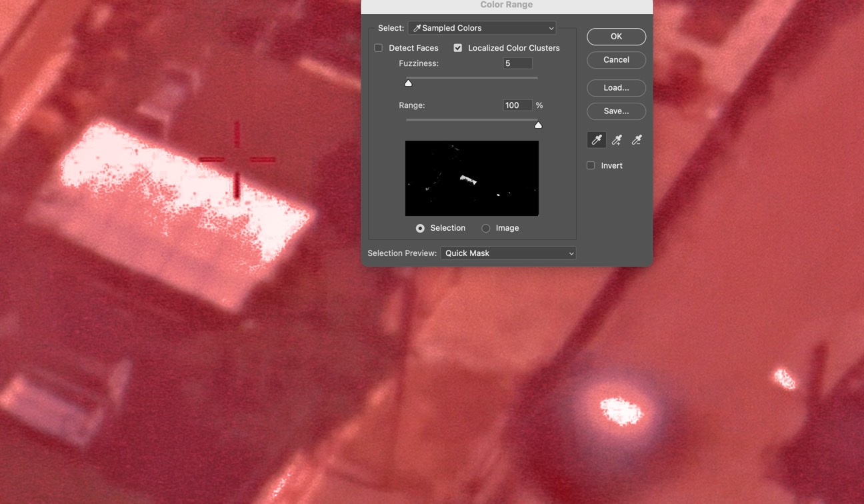The width and height of the screenshot is (864, 504).
Task: Enable the Detect Faces checkbox
Action: coord(379,48)
